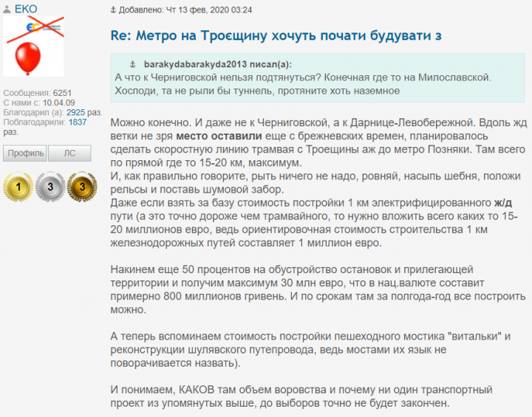
Task: Click the anchor icon in the quote header
Action: [133, 64]
